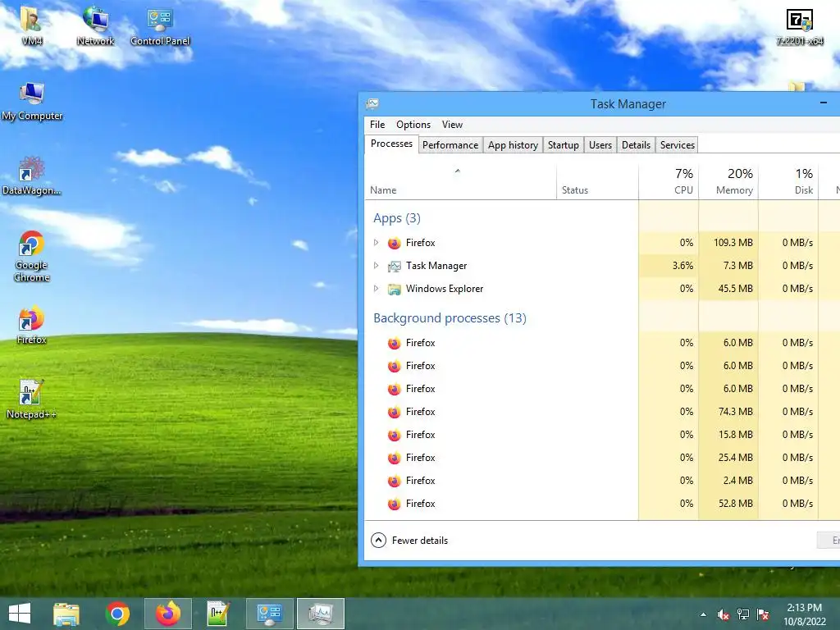Sort by the Memory column header
The width and height of the screenshot is (840, 630).
tap(728, 182)
